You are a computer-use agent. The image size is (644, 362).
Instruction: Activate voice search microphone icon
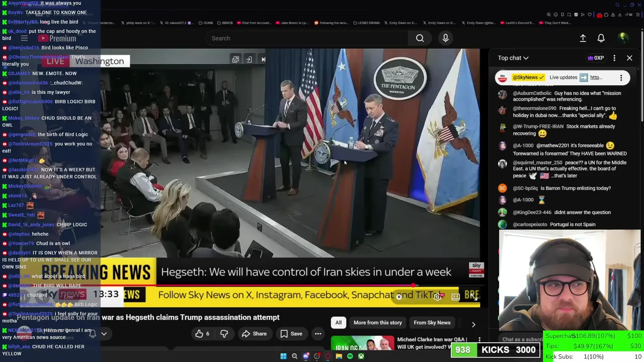[x=445, y=38]
